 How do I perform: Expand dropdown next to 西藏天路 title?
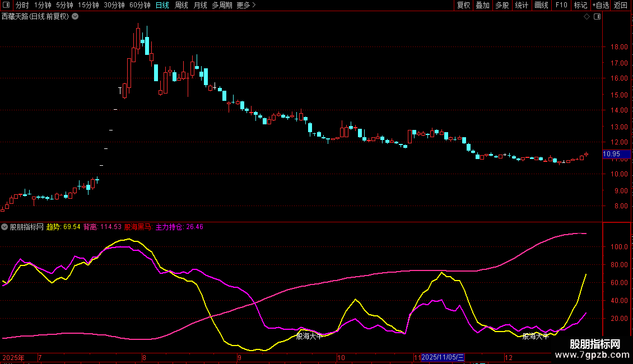(76, 17)
